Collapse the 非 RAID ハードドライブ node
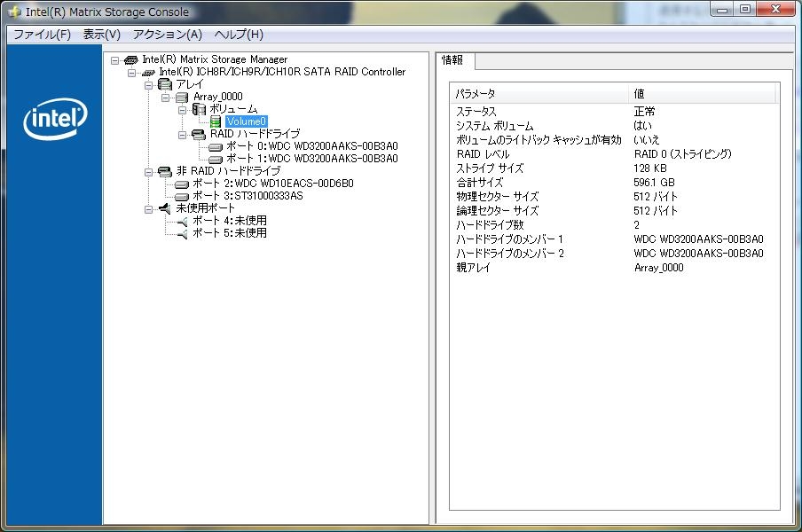The width and height of the screenshot is (802, 532). point(148,172)
